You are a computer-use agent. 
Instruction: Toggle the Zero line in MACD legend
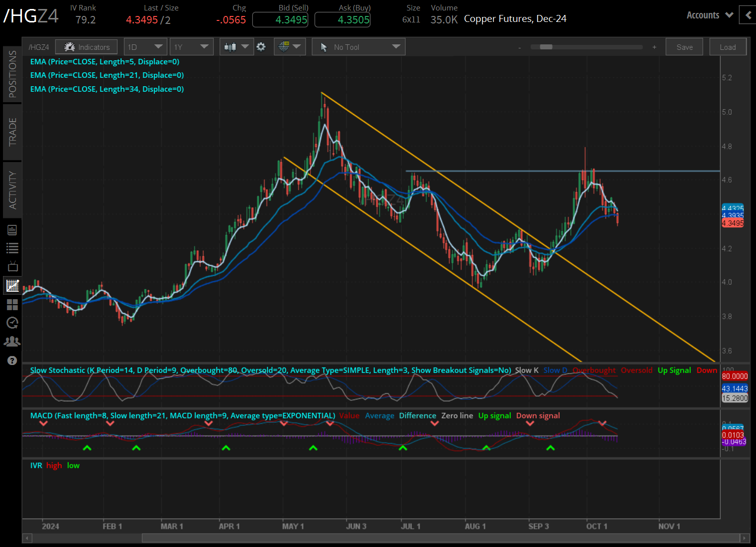(x=457, y=415)
